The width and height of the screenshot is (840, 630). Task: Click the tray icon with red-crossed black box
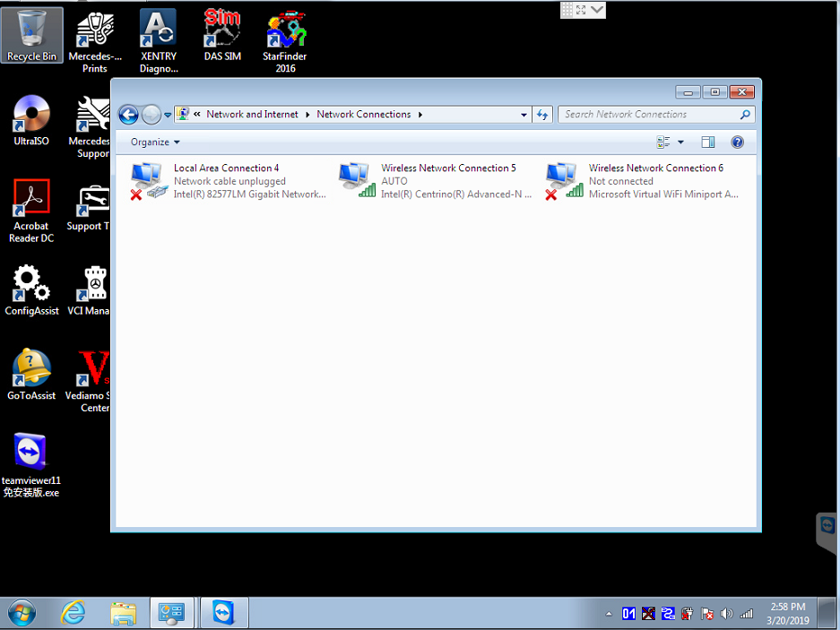click(648, 613)
